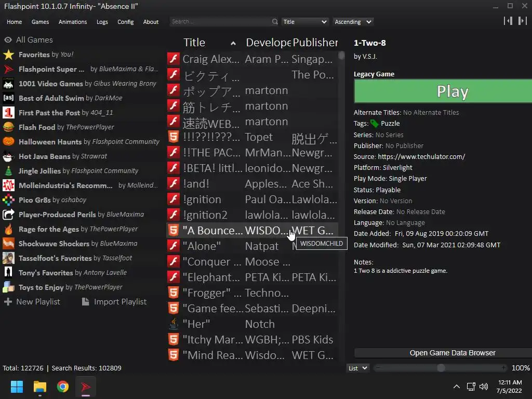Click Best of Adult Swim icon
532x399 pixels.
click(8, 98)
